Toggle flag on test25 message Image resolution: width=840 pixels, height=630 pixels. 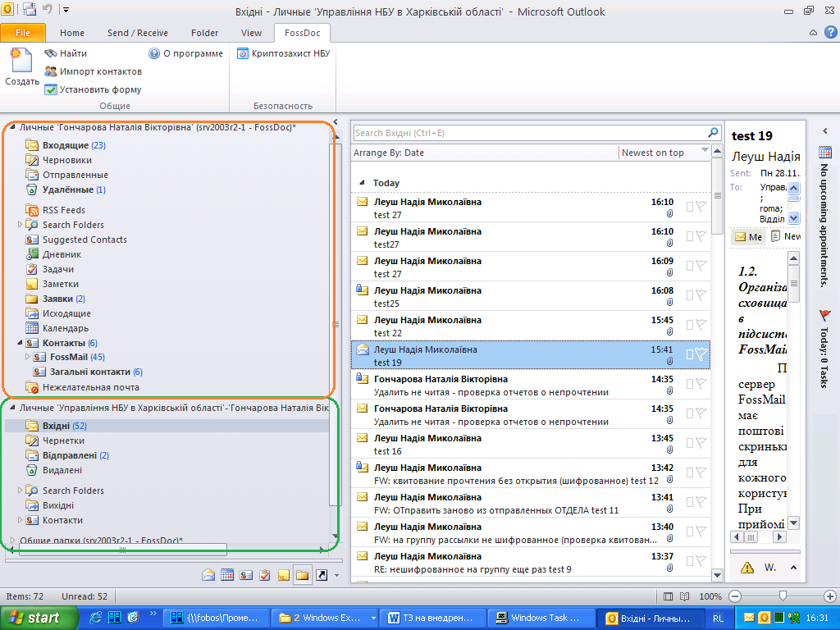(701, 294)
